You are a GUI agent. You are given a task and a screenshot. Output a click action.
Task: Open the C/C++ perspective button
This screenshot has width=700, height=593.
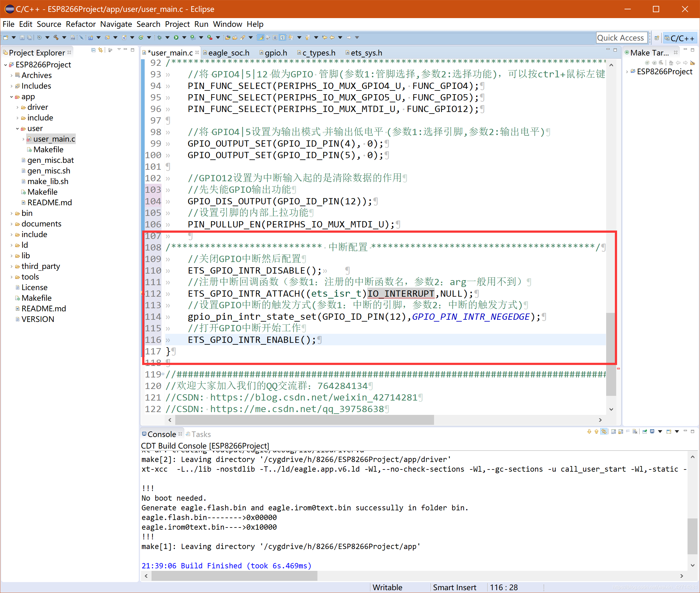pos(679,38)
